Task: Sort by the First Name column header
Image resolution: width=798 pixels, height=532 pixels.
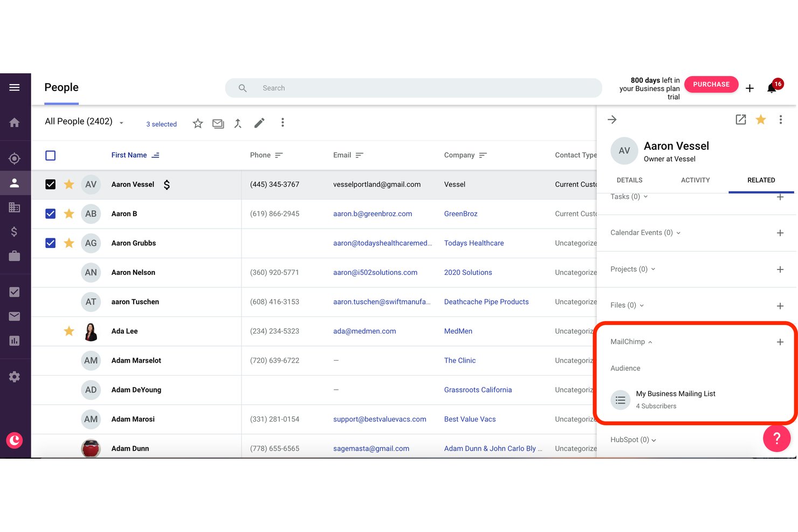Action: 135,155
